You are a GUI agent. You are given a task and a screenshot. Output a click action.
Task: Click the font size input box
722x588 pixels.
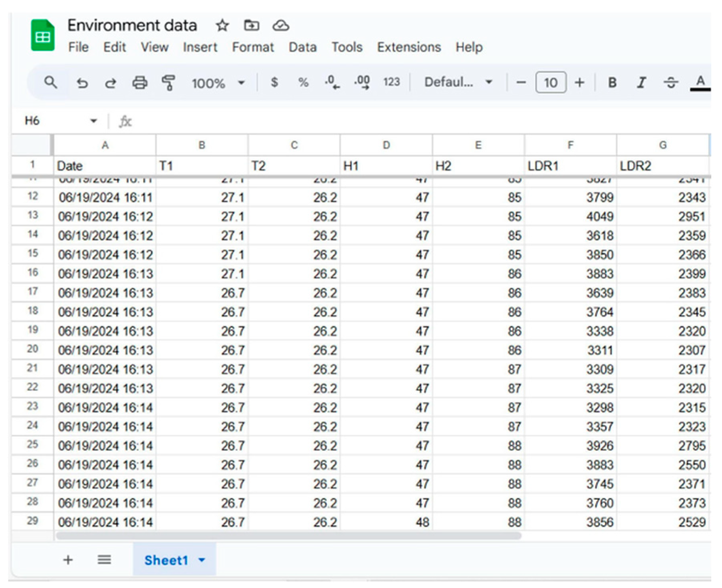point(550,83)
